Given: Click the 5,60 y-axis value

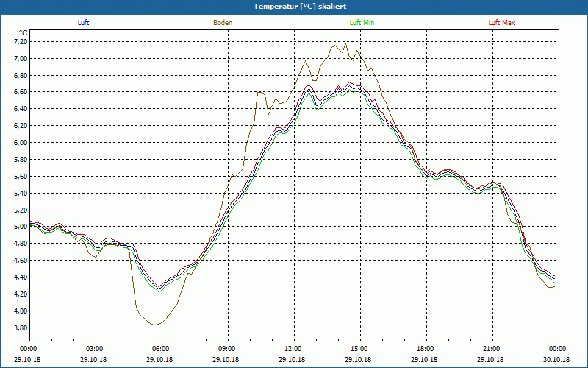Looking at the screenshot, I should pos(21,176).
